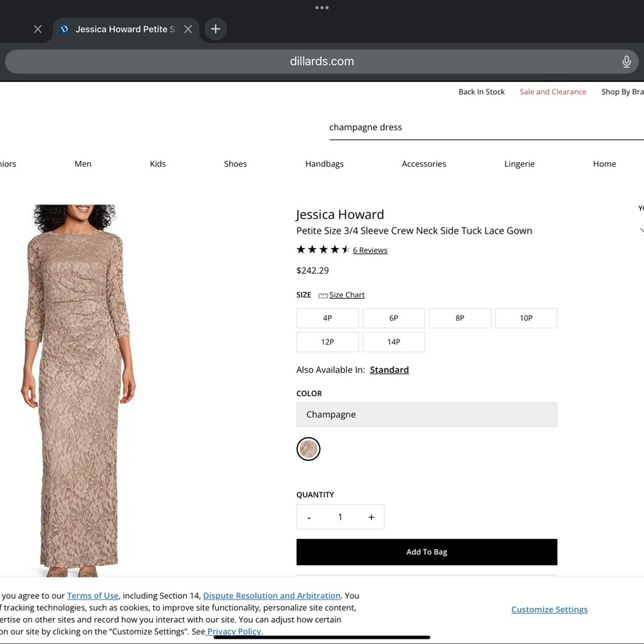The height and width of the screenshot is (644, 644).
Task: Open Shop By Brand link
Action: click(622, 92)
